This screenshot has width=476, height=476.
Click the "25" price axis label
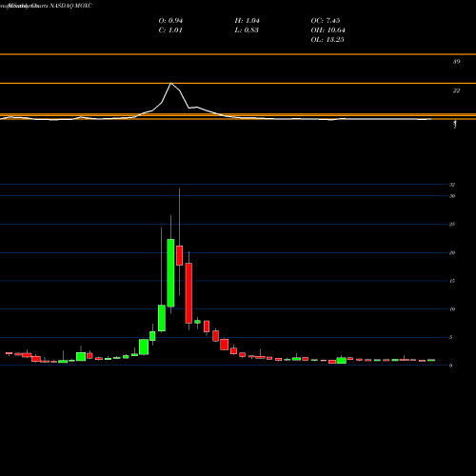[x=452, y=225]
